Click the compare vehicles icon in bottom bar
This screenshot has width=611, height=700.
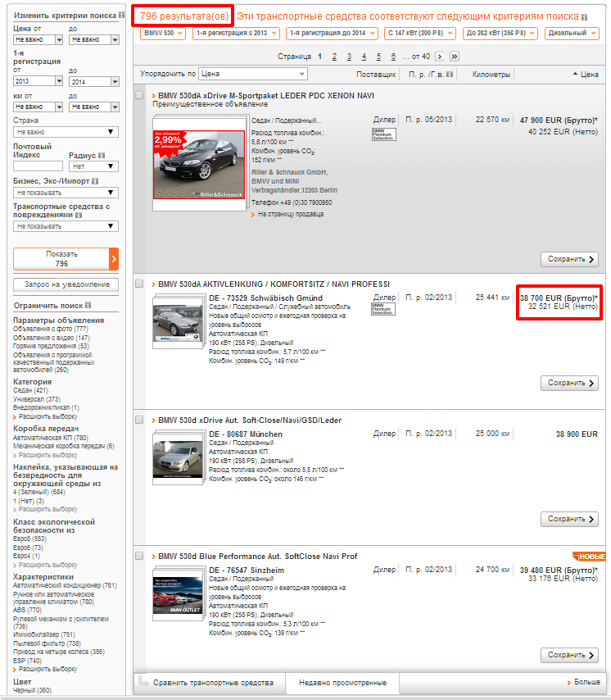(143, 682)
